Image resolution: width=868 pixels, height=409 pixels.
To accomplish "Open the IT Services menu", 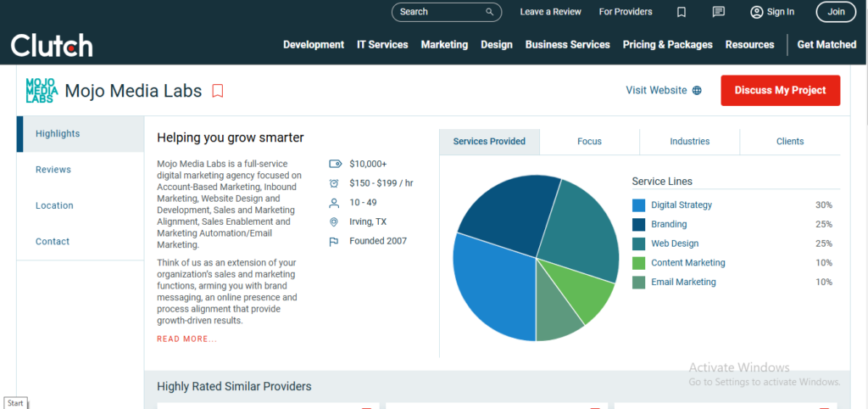I will [x=382, y=45].
